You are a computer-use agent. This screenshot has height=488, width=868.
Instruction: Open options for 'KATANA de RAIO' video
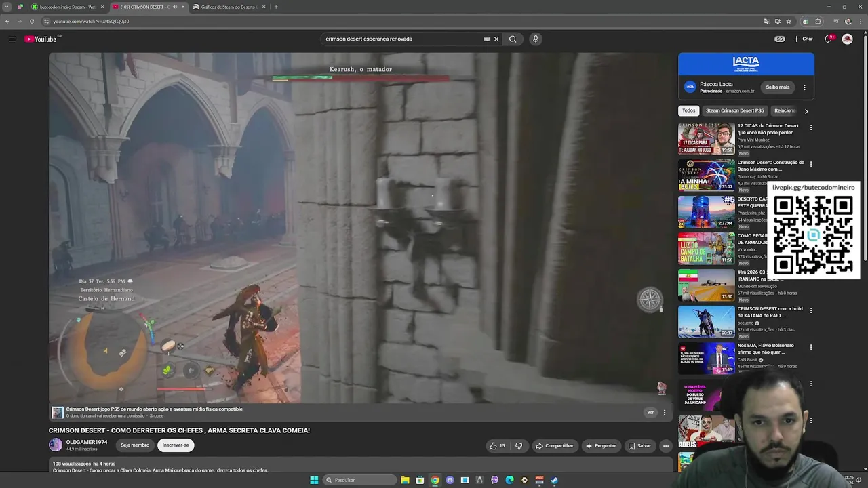(810, 310)
